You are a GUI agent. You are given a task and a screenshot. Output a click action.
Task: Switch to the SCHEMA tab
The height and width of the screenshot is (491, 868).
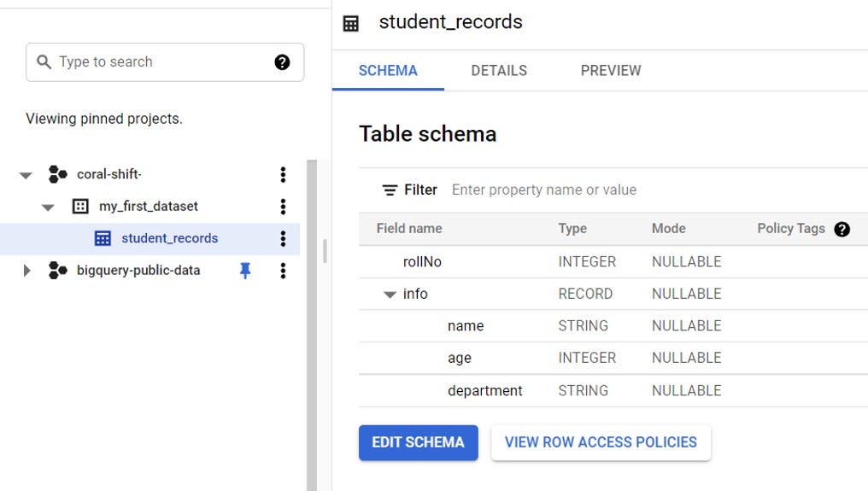388,71
